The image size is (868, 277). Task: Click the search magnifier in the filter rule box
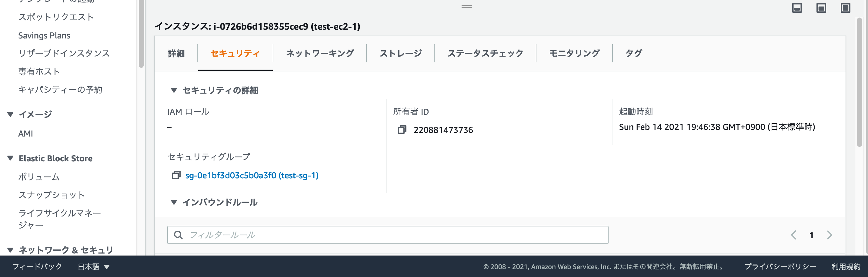click(179, 235)
